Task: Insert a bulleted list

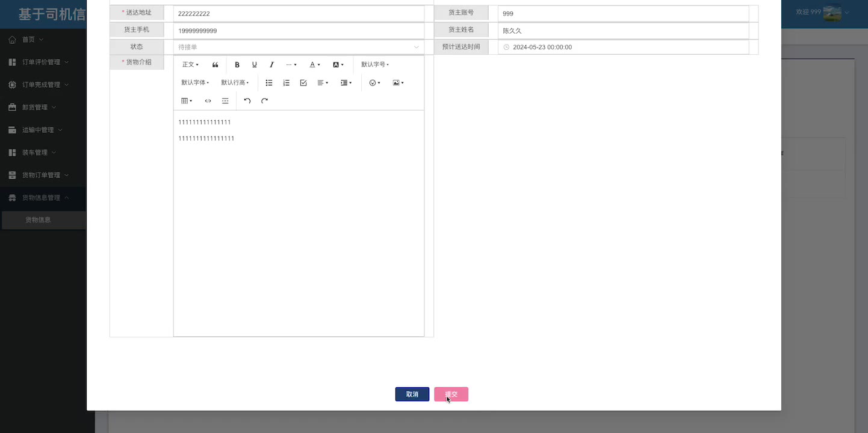Action: [x=269, y=83]
